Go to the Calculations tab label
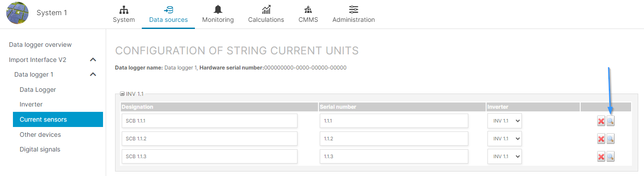This screenshot has width=644, height=176. click(266, 20)
